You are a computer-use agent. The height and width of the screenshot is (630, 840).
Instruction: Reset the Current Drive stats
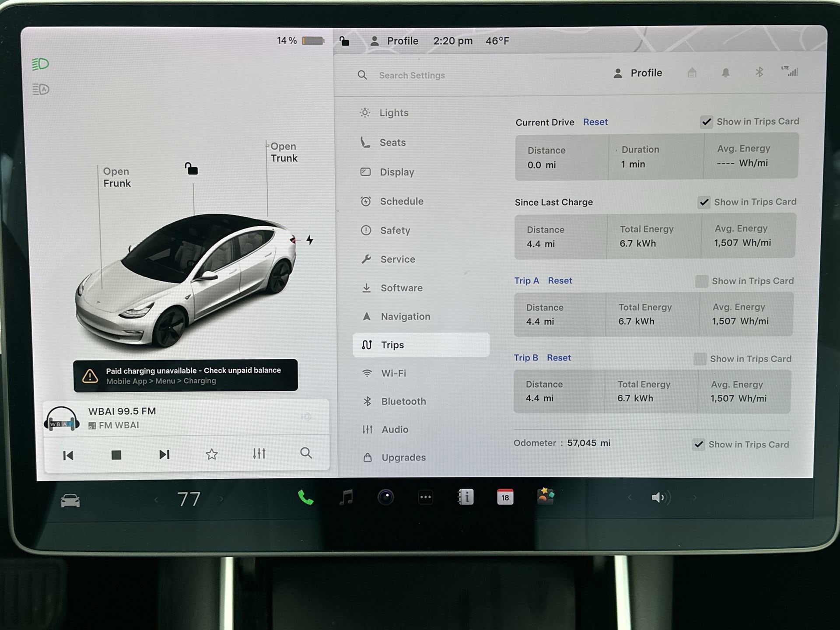[595, 122]
